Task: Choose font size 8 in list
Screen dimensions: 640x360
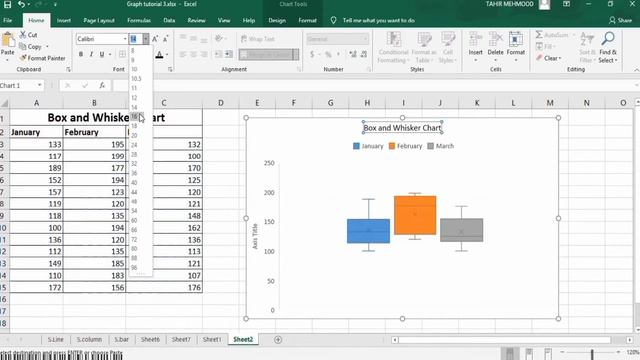Action: pyautogui.click(x=133, y=51)
